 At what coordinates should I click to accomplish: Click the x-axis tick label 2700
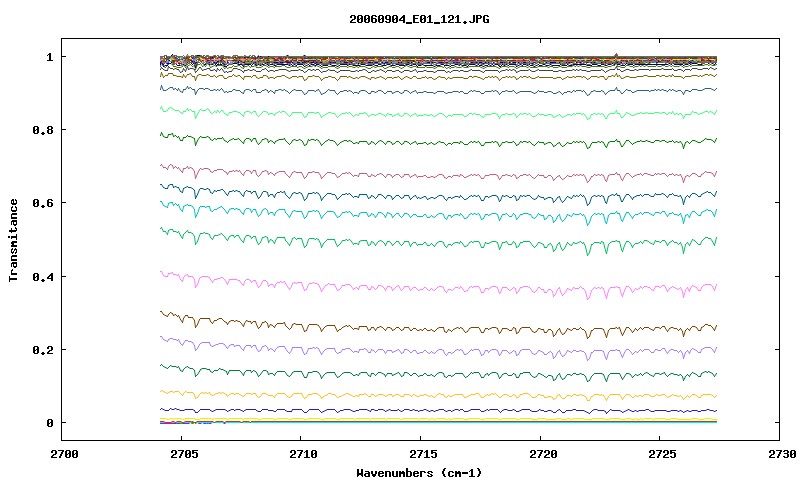coord(65,454)
